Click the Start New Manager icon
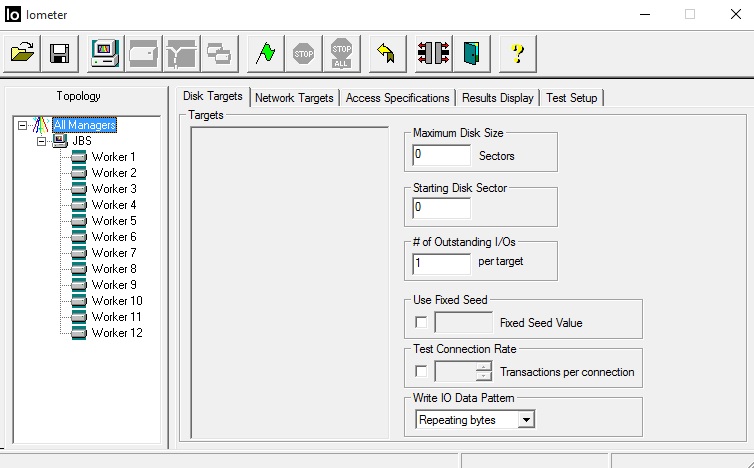 pos(106,53)
